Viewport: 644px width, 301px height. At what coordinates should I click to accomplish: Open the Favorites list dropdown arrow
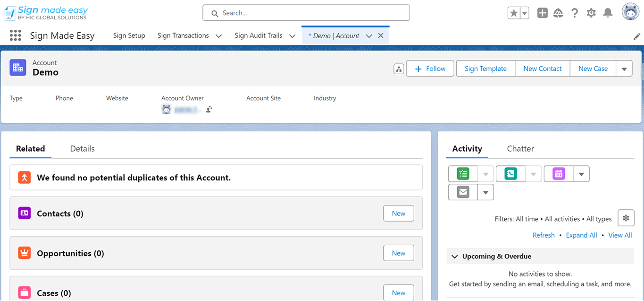click(x=525, y=13)
